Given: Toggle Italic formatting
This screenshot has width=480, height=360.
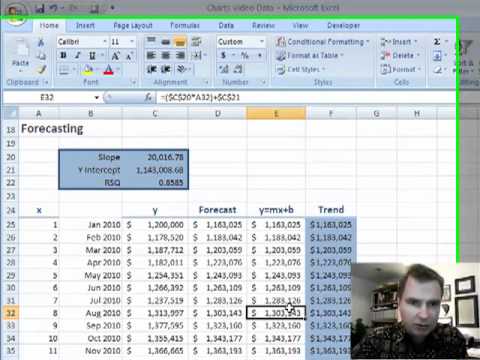Looking at the screenshot, I should coord(77,56).
